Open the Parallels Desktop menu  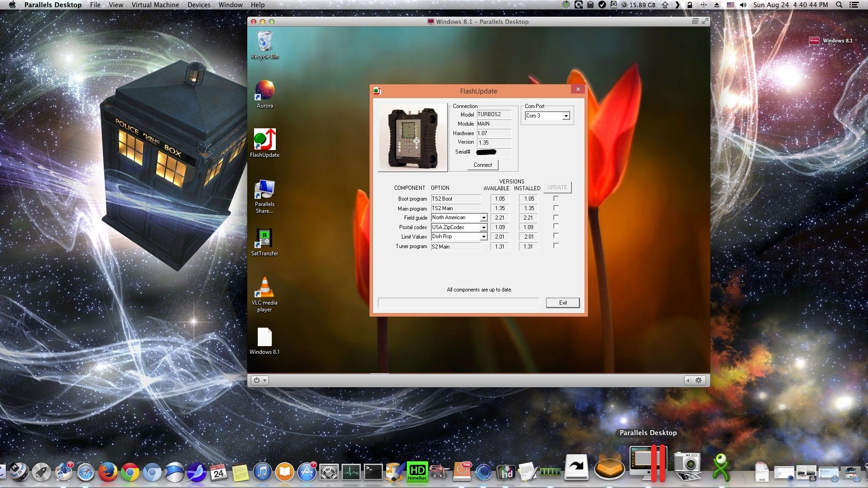[53, 5]
